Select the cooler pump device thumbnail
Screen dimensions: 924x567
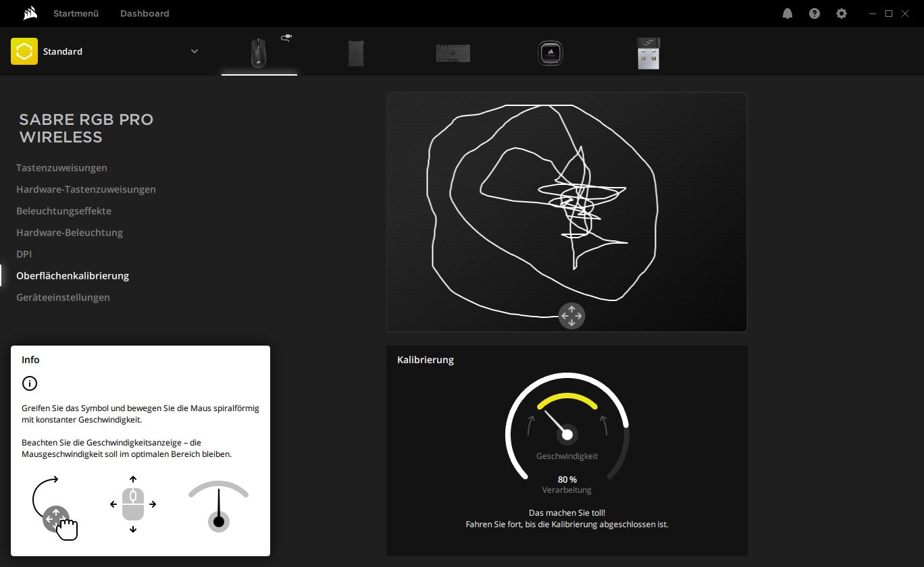tap(550, 53)
